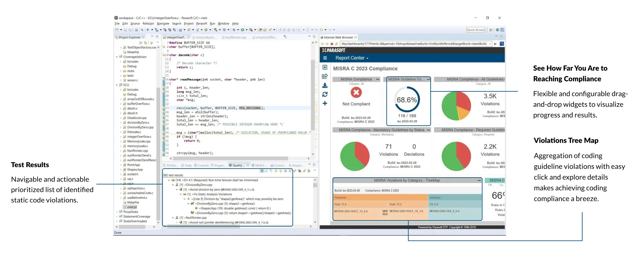This screenshot has width=644, height=257.
Task: Open the Parasoft menu
Action: (x=202, y=24)
